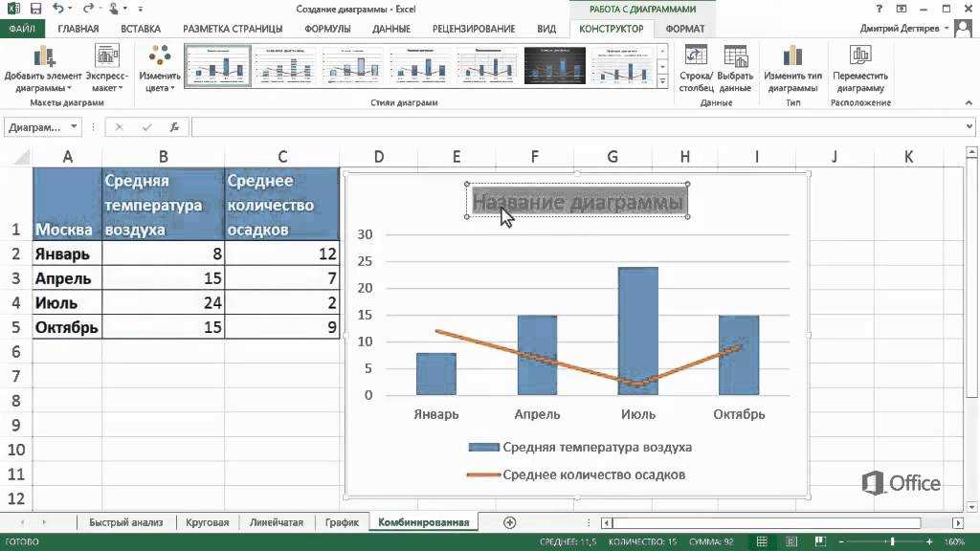Click the 160% zoom level
Screen dimensions: 980x551
(x=955, y=541)
